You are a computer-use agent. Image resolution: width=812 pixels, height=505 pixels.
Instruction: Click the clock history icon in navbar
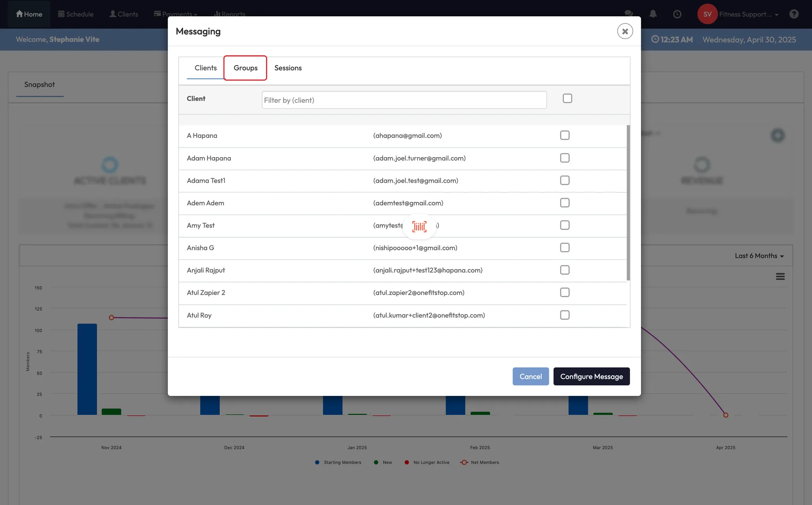click(677, 14)
